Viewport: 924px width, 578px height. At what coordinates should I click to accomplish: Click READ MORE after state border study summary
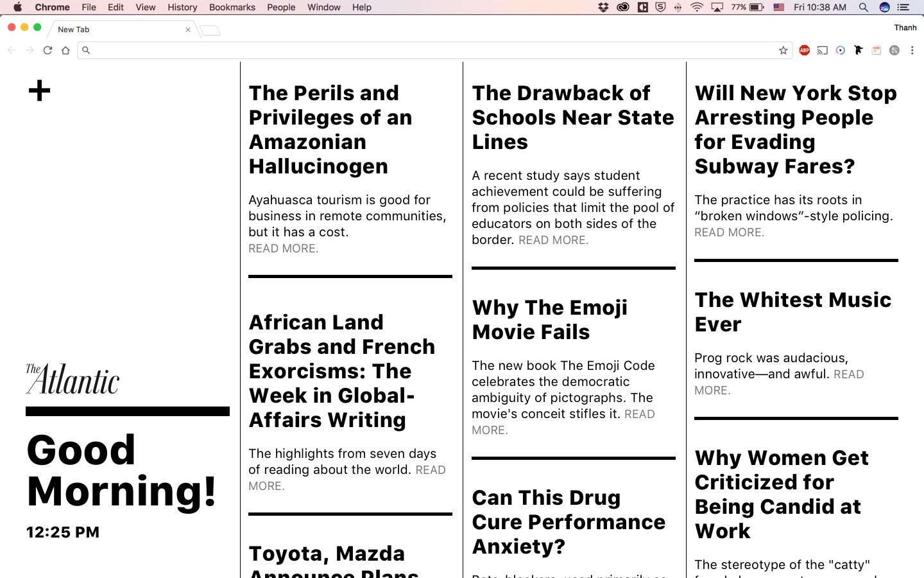tap(553, 240)
